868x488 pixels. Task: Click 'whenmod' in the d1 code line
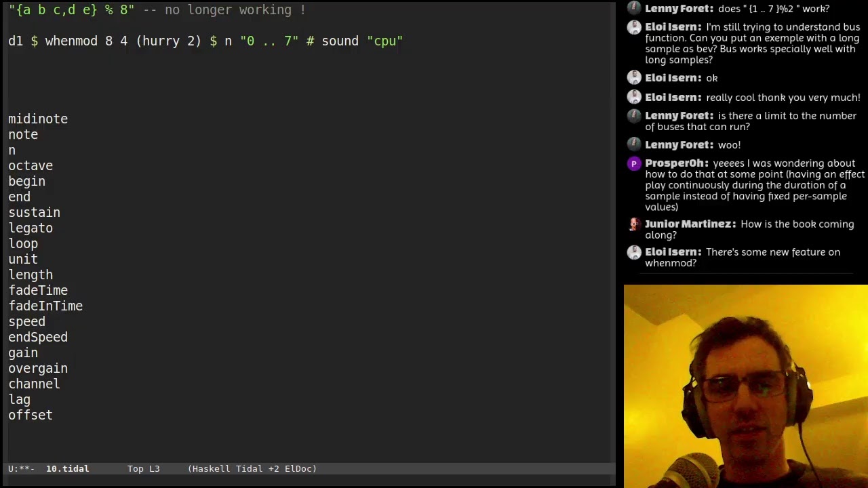click(x=71, y=41)
